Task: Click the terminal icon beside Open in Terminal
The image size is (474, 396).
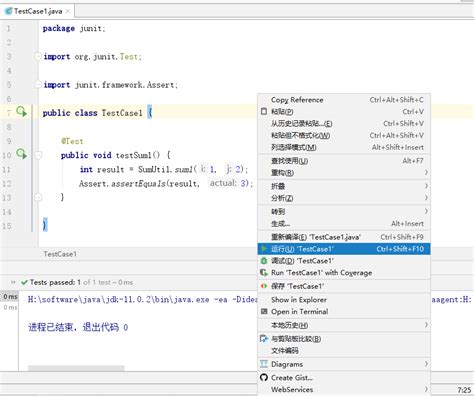Action: point(264,311)
